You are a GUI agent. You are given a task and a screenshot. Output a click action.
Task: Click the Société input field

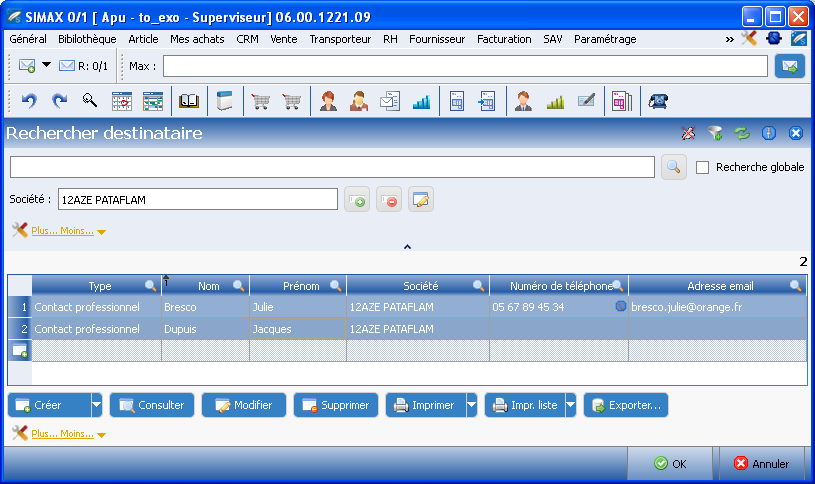[197, 200]
